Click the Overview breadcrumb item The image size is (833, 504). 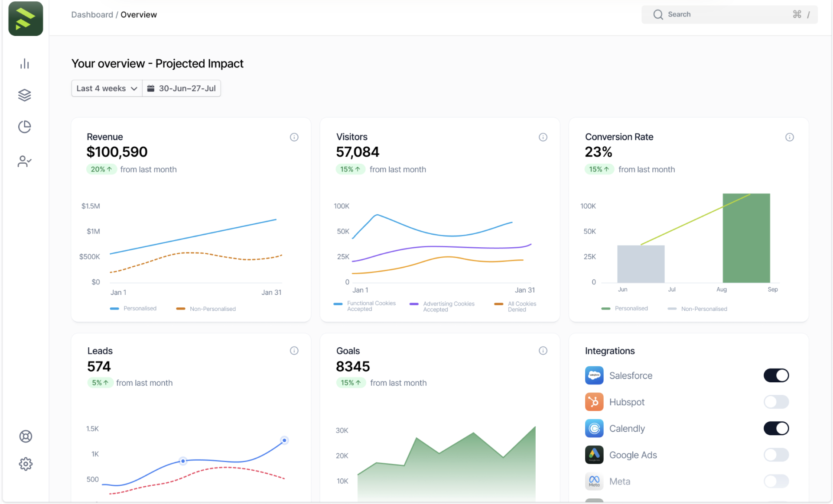(139, 15)
